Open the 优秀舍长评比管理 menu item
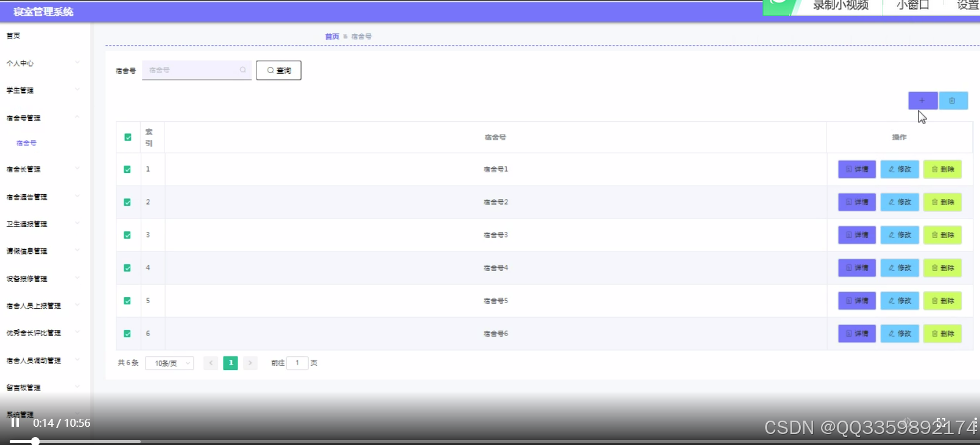Image resolution: width=980 pixels, height=445 pixels. [x=33, y=333]
